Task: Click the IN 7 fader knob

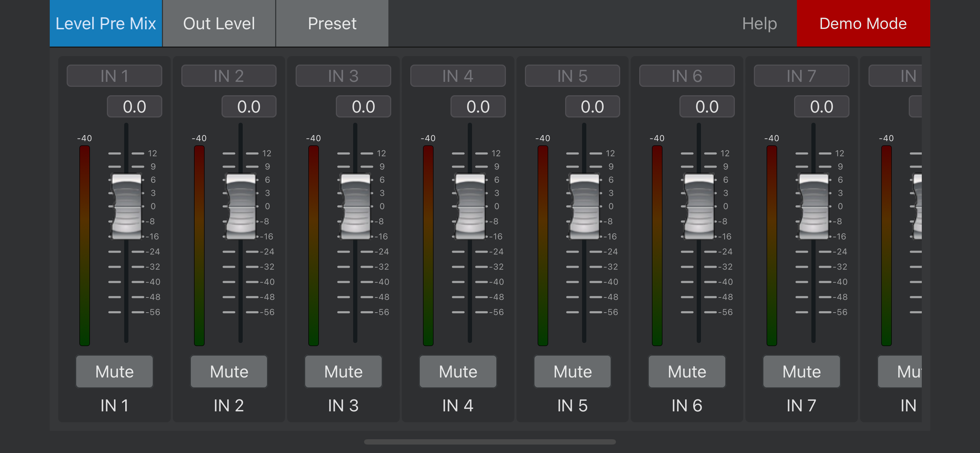Action: tap(813, 206)
